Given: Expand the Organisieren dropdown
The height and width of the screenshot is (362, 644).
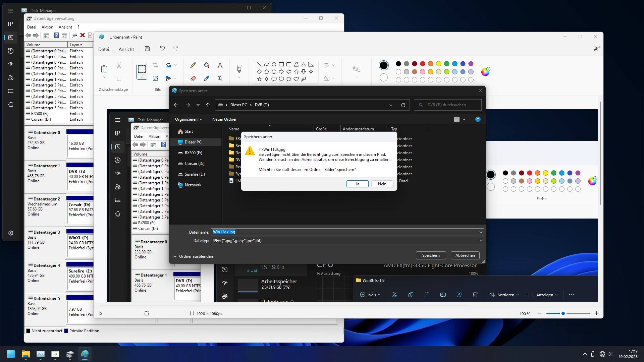Looking at the screenshot, I should [x=188, y=119].
